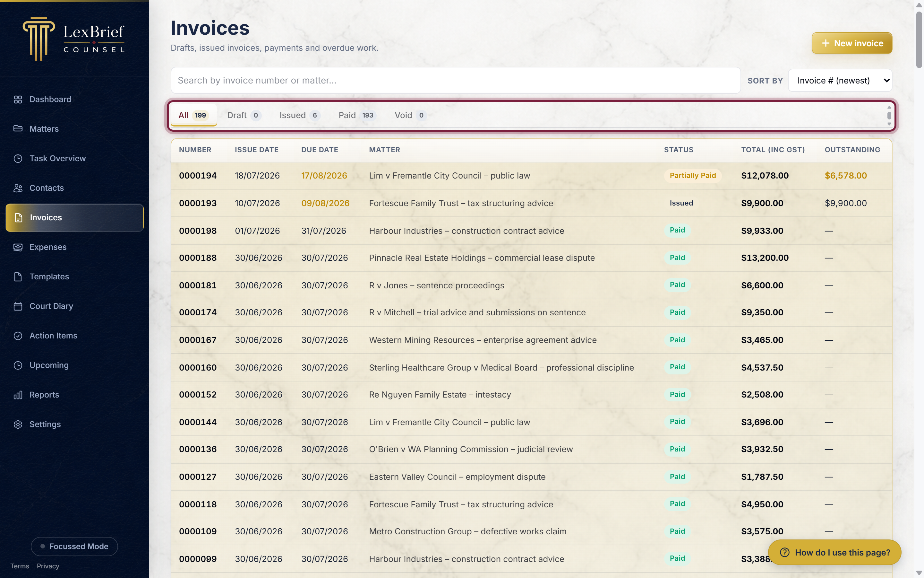Switch to the Issued tab
Viewport: 924px width, 578px height.
click(x=299, y=116)
